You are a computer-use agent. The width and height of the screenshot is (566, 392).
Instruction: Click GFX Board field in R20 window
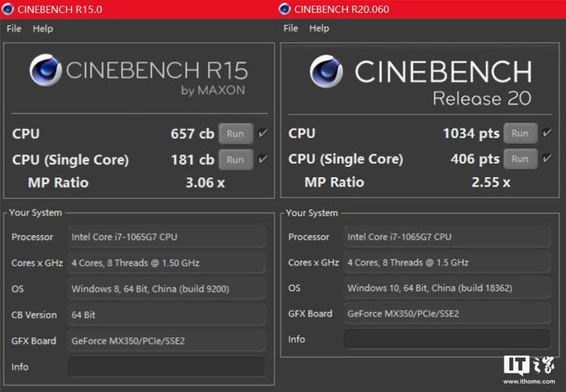pos(447,314)
